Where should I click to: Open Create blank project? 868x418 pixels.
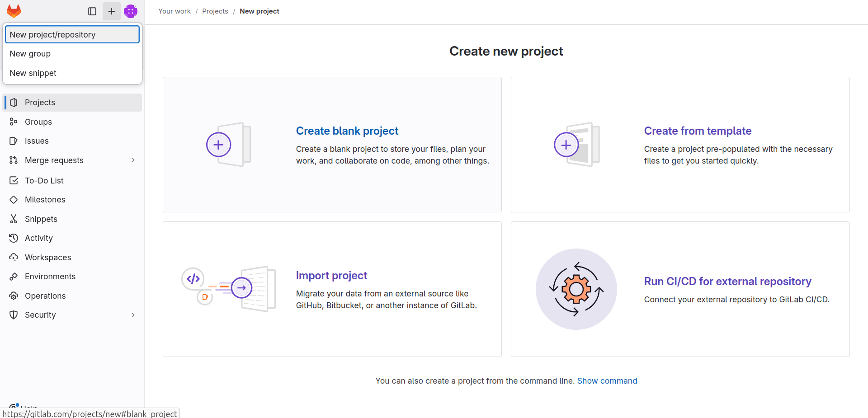tap(347, 131)
